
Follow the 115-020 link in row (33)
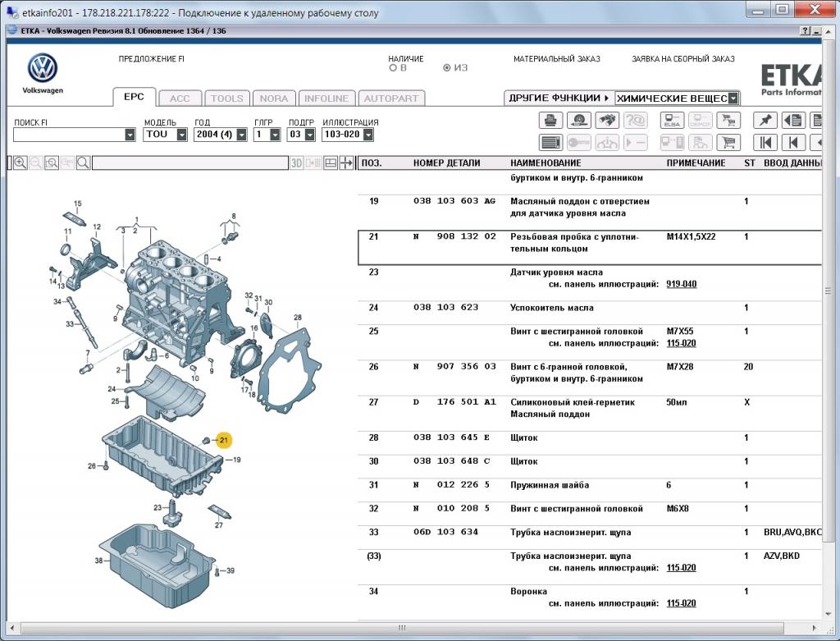pyautogui.click(x=681, y=568)
